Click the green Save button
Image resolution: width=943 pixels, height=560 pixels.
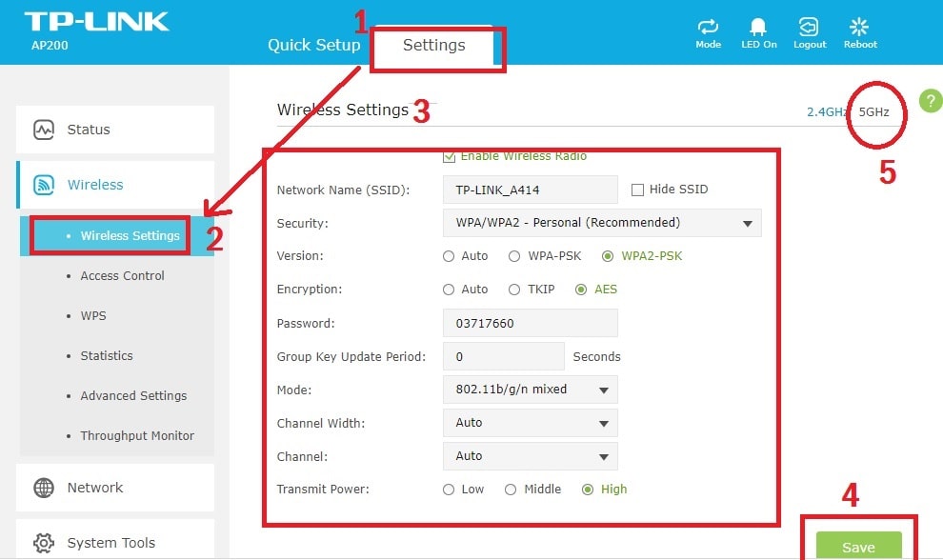pyautogui.click(x=858, y=547)
